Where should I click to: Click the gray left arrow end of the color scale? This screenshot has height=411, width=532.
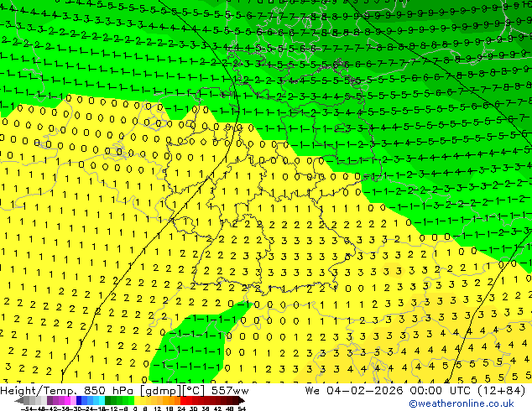(x=19, y=401)
